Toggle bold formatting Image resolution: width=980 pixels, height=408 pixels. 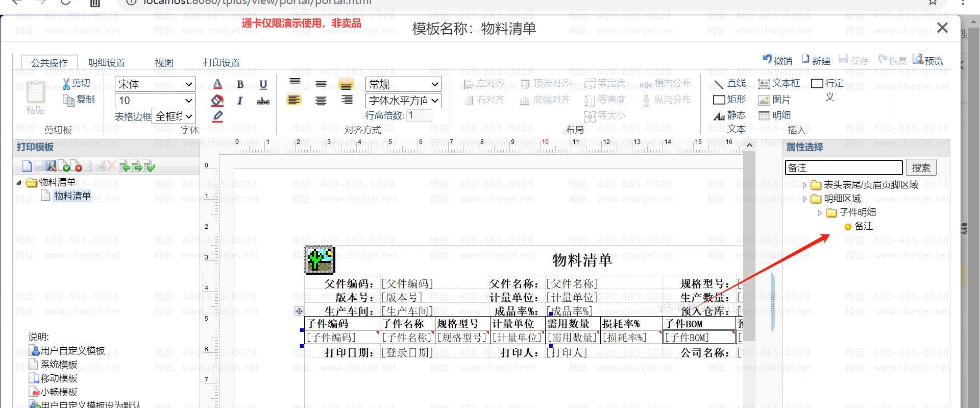tap(240, 85)
